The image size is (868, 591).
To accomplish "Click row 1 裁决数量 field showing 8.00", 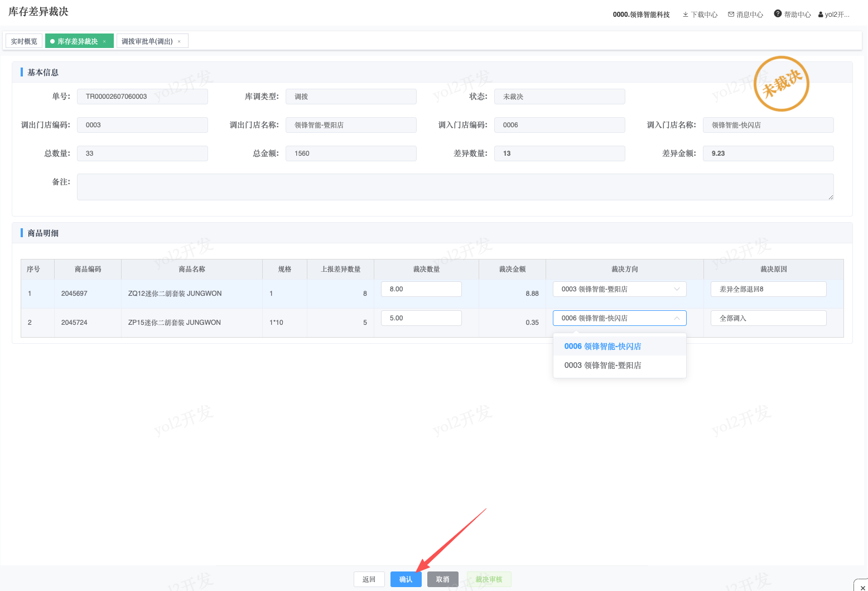I will point(422,289).
